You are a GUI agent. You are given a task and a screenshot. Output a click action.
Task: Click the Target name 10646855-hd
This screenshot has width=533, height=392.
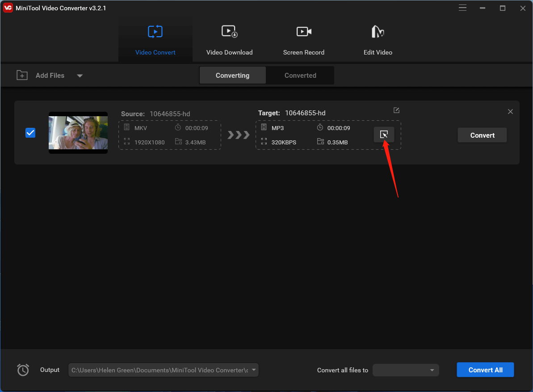[305, 113]
